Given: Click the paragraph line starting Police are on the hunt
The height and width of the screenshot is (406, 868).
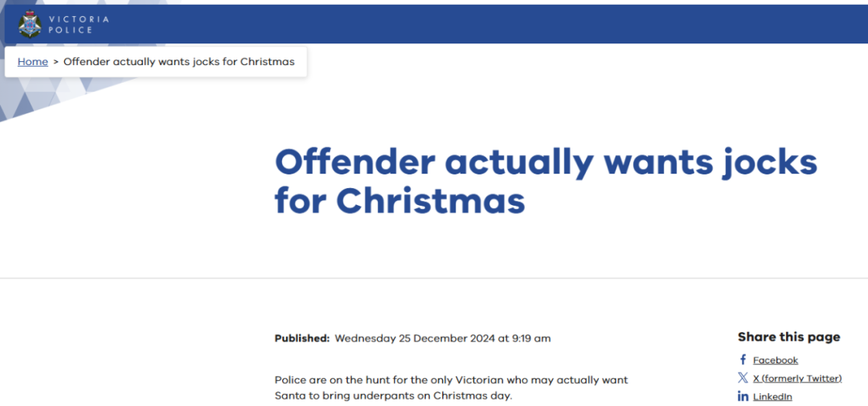Looking at the screenshot, I should pos(451,380).
